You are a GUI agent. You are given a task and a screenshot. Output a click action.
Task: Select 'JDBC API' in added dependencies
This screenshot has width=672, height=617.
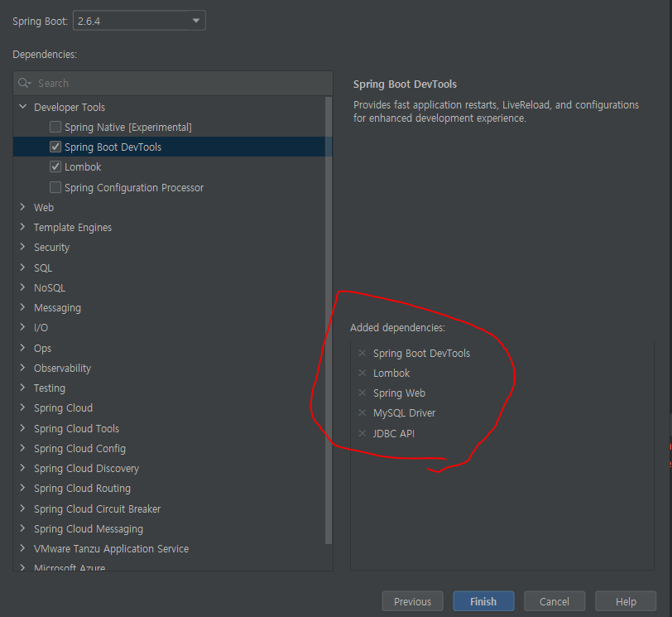(x=394, y=433)
